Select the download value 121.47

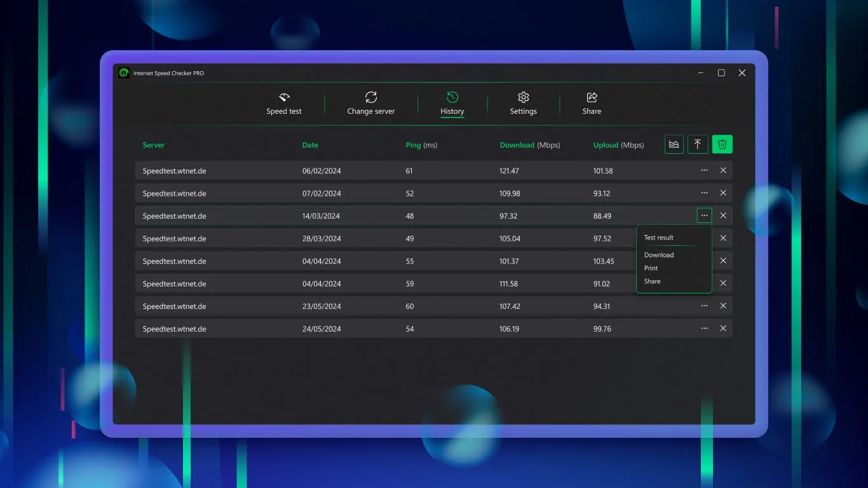coord(509,171)
